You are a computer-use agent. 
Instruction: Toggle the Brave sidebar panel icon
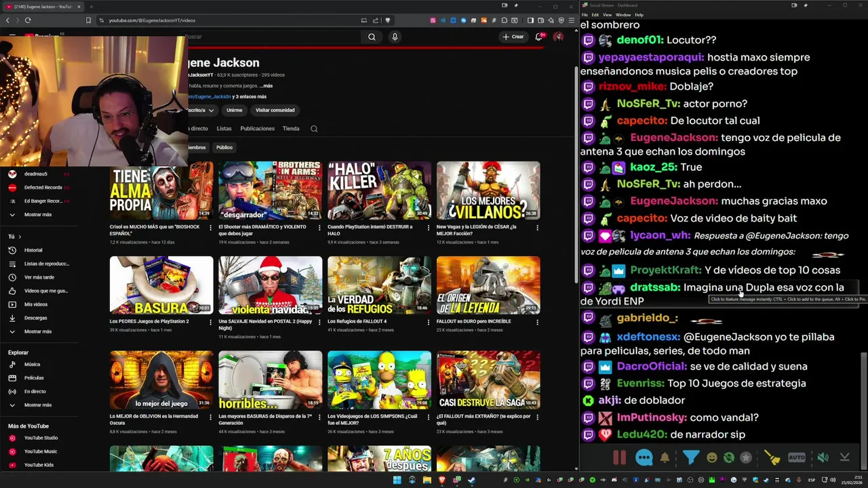530,20
